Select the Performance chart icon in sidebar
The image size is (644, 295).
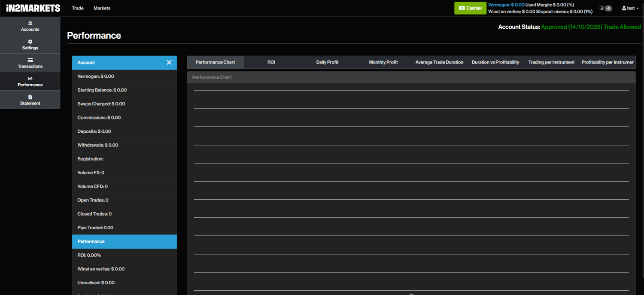(30, 79)
